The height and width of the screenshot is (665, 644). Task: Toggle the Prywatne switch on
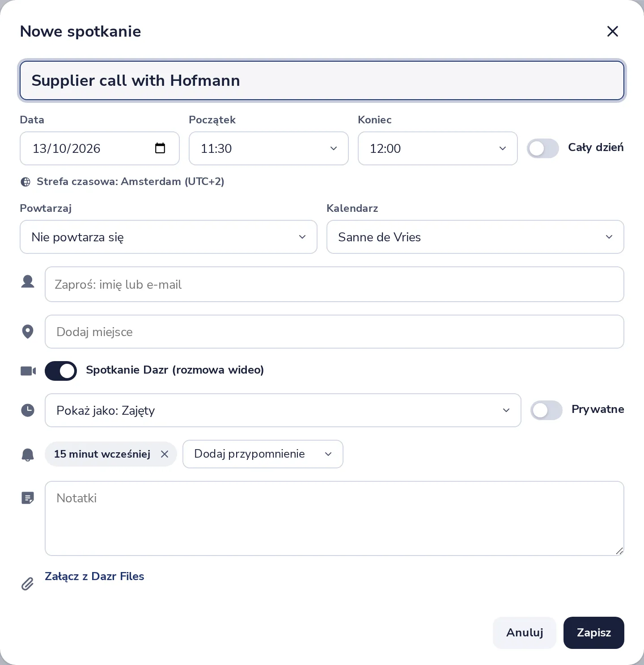[547, 410]
